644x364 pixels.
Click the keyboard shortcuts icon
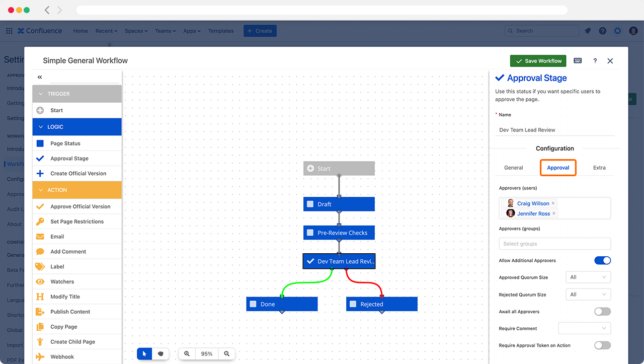pyautogui.click(x=578, y=61)
